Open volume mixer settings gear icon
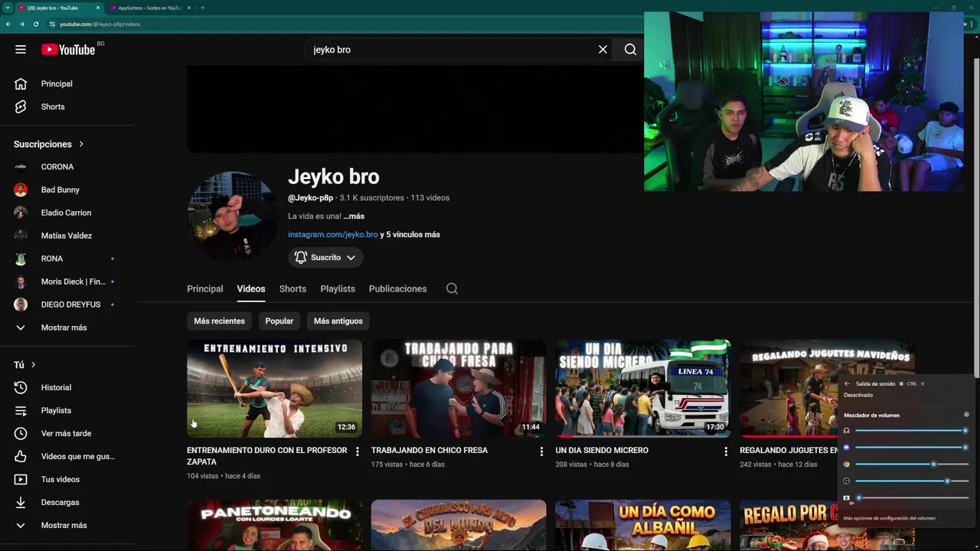Image resolution: width=980 pixels, height=551 pixels. 966,415
